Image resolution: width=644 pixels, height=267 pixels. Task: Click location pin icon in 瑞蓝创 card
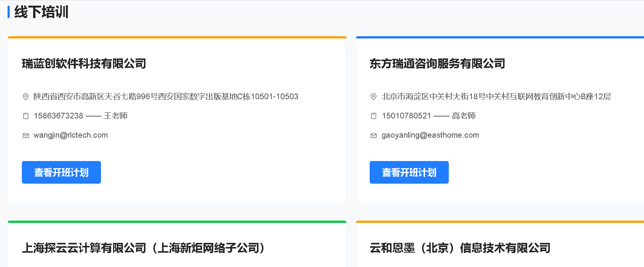coord(26,97)
